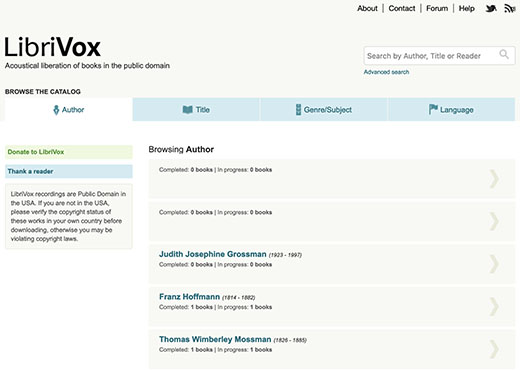Click the tagline 'Acoustical liberation of books in the public domain'

87,66
